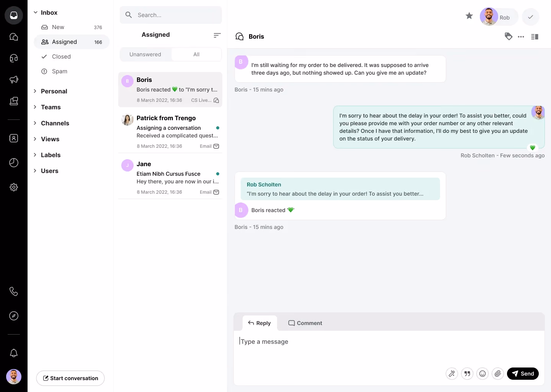The image size is (551, 392).
Task: Open the reports pie chart icon
Action: [x=14, y=163]
